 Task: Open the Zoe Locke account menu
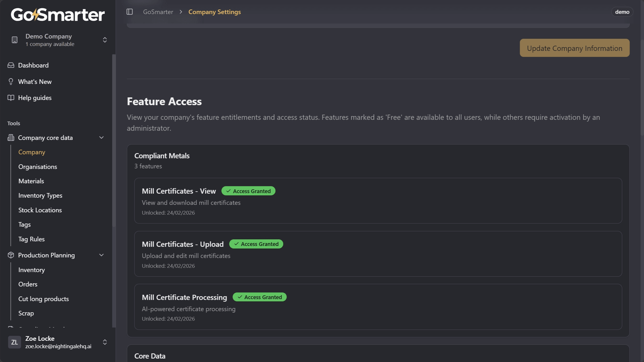(x=58, y=342)
